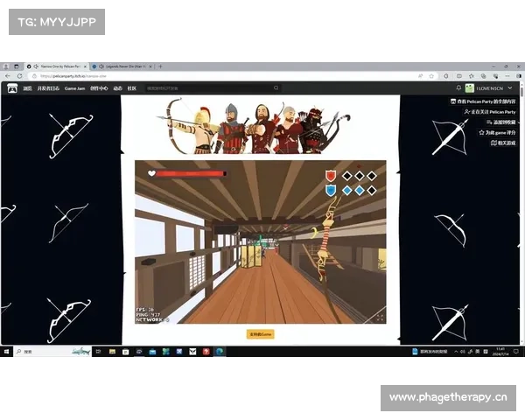Screen dimensions: 525x420
Task: Click the browser back arrow
Action: [8, 76]
